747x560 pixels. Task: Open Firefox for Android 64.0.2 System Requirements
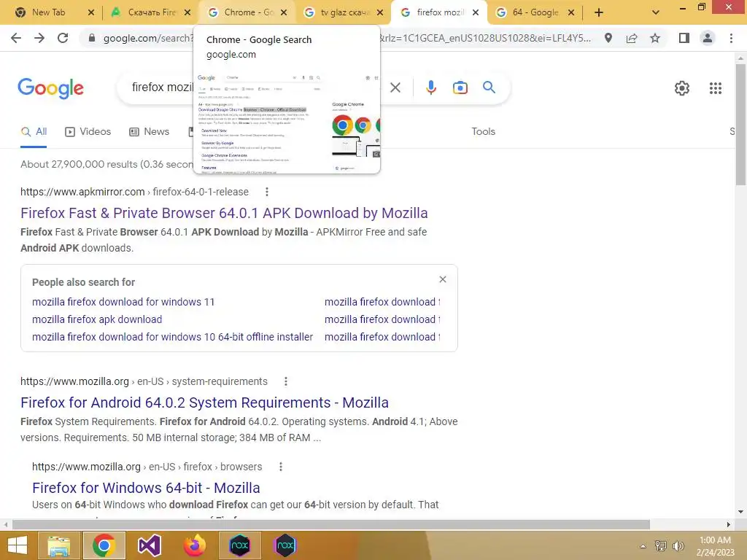(204, 402)
